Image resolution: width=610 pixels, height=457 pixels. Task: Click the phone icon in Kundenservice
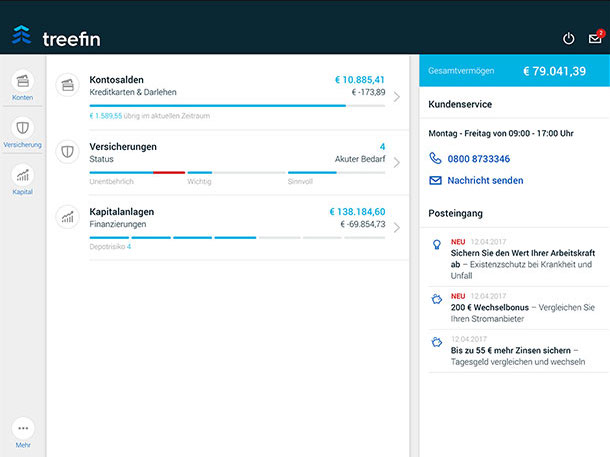[x=435, y=158]
